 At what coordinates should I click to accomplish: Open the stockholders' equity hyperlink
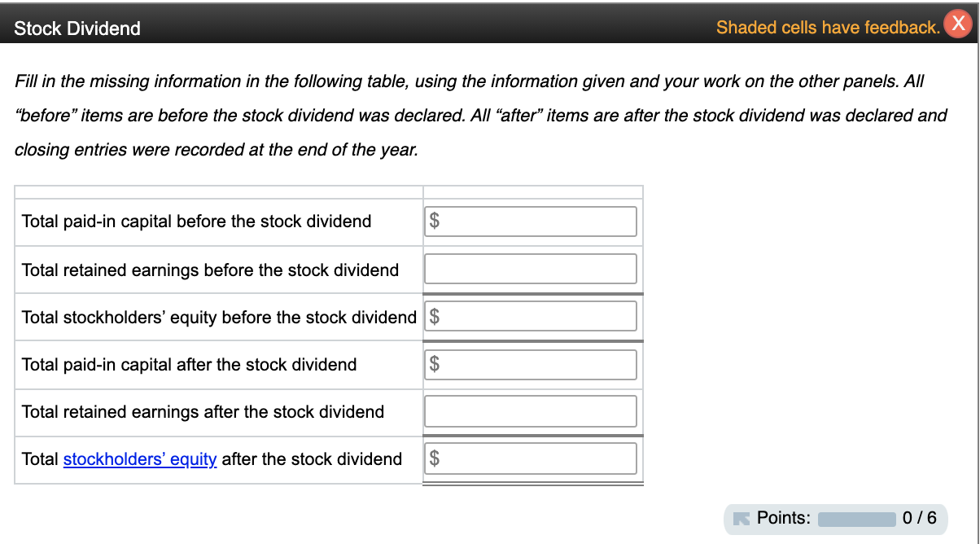pyautogui.click(x=139, y=459)
